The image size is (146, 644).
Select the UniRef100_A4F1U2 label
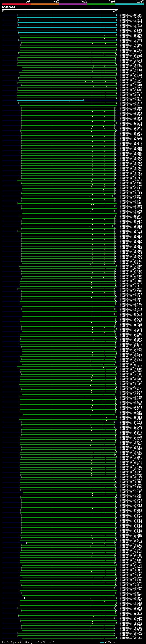point(131,45)
